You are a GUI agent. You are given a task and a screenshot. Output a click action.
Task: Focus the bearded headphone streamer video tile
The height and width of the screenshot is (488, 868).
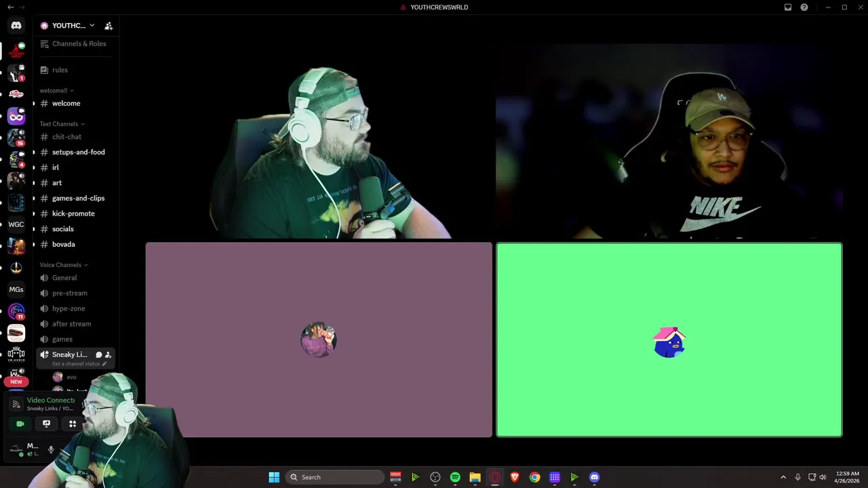(x=319, y=142)
